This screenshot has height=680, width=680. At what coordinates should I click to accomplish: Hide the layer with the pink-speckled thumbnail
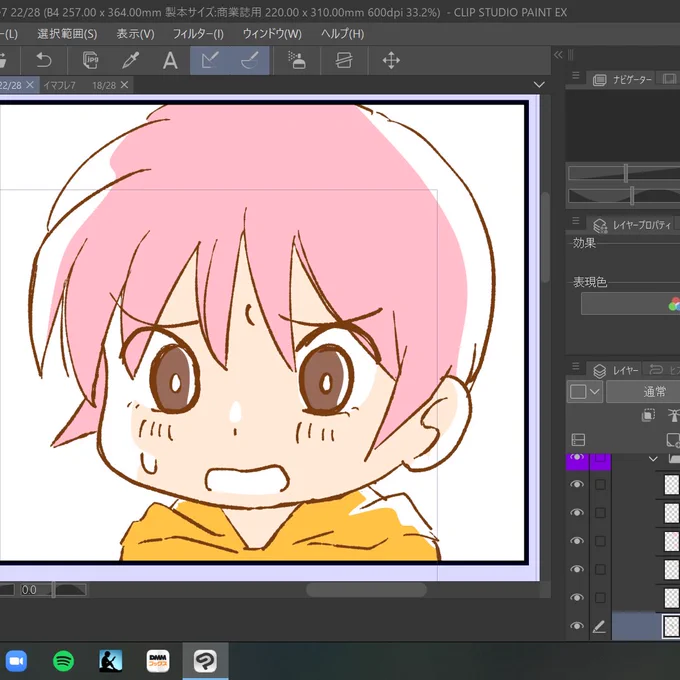click(577, 541)
